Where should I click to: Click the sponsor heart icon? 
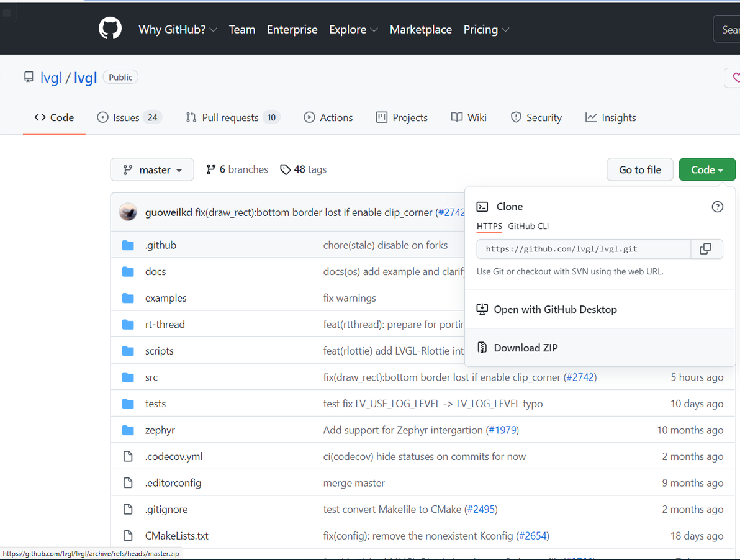pos(736,78)
